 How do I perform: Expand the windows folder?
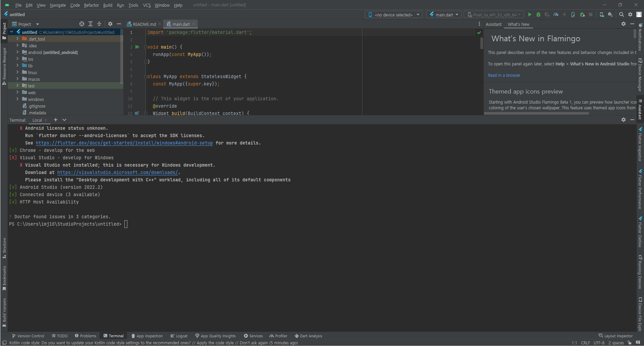(17, 99)
